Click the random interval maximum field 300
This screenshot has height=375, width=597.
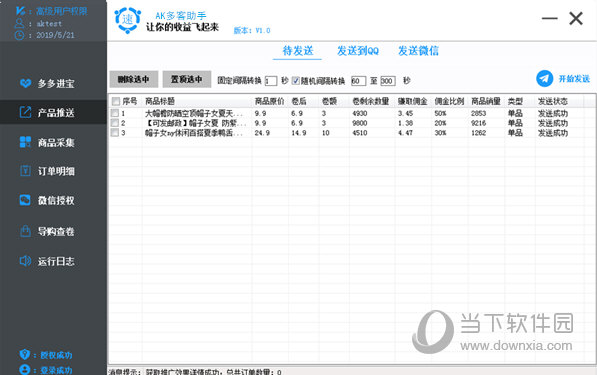pyautogui.click(x=388, y=81)
